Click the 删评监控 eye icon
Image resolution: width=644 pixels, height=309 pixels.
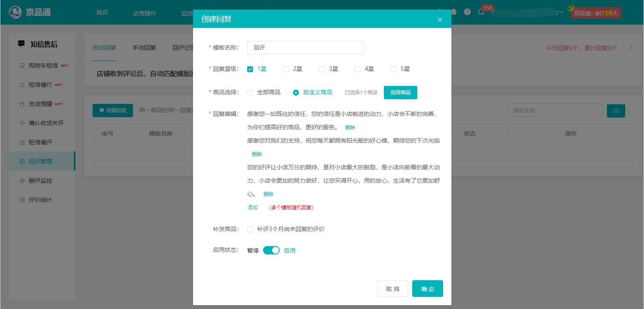(x=22, y=181)
